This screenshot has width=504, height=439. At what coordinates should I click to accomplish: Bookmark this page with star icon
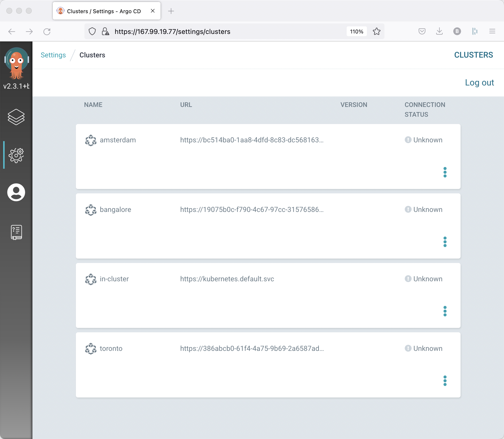[376, 31]
